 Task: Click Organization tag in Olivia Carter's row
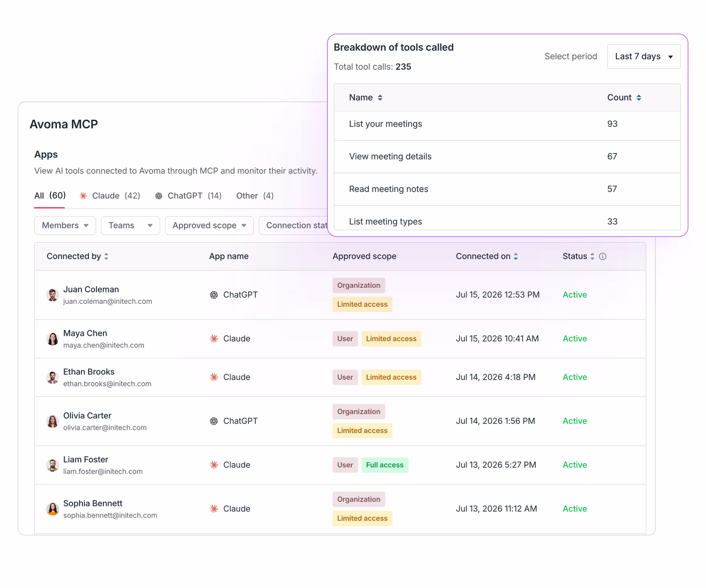pyautogui.click(x=359, y=412)
